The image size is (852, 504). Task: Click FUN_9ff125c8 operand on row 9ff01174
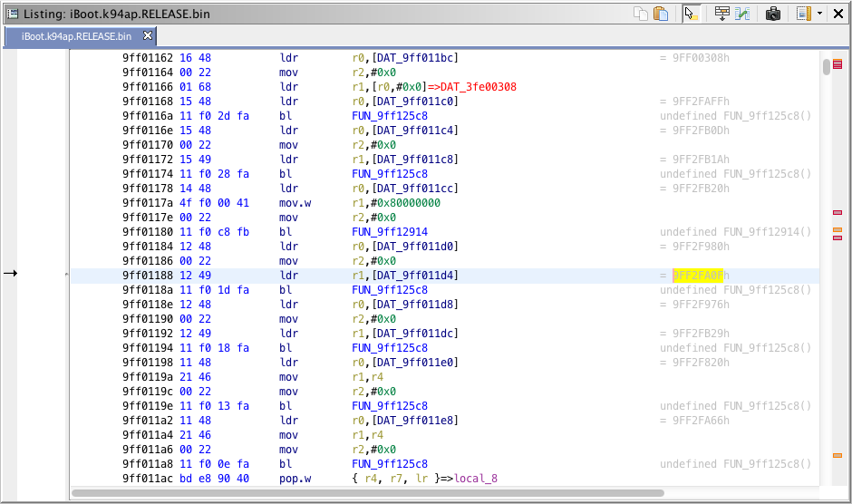(x=390, y=174)
